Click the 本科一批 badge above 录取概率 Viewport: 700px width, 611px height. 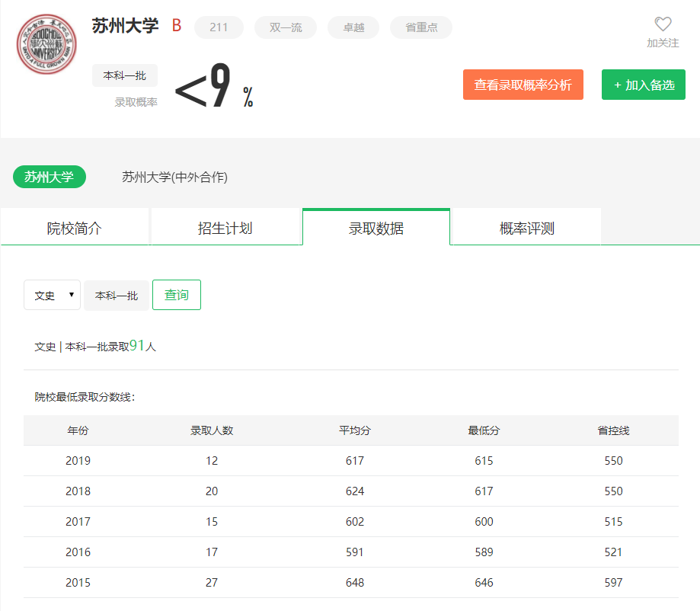[x=125, y=75]
